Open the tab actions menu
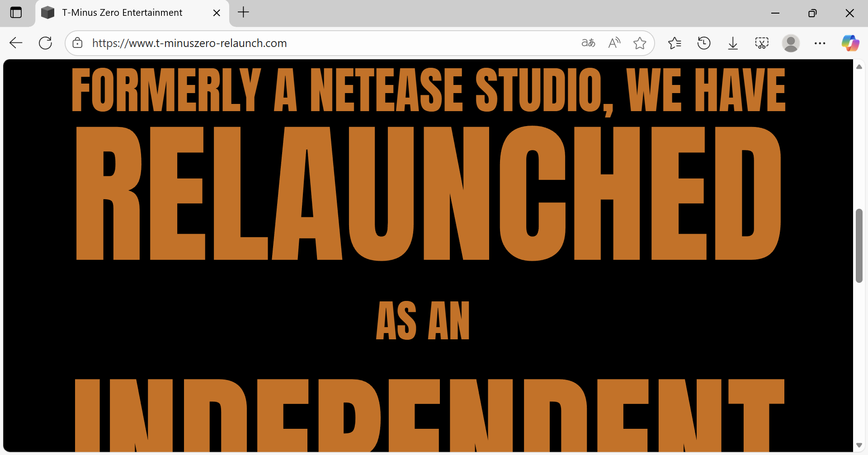 [16, 13]
